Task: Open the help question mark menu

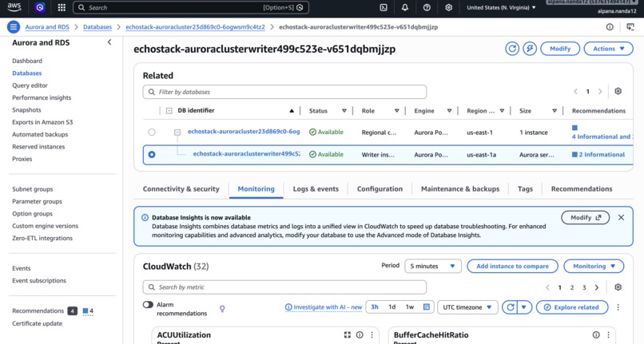Action: click(x=427, y=7)
